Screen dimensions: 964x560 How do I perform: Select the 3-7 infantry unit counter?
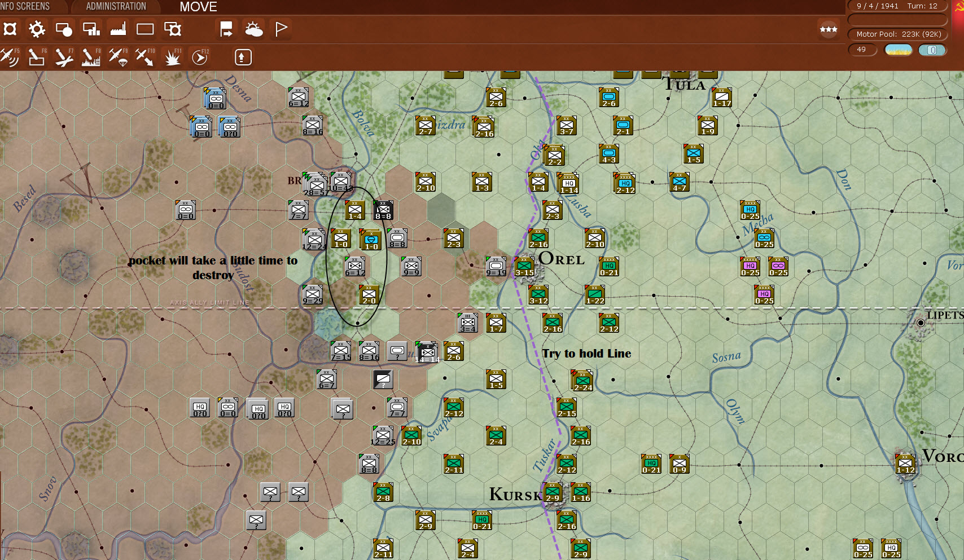[567, 125]
